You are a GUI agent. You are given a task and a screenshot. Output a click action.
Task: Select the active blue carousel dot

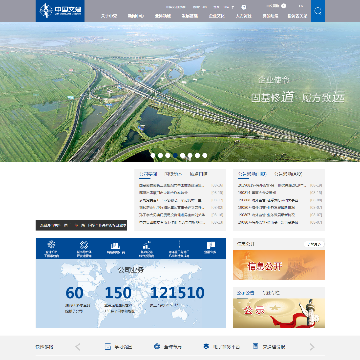175,155
